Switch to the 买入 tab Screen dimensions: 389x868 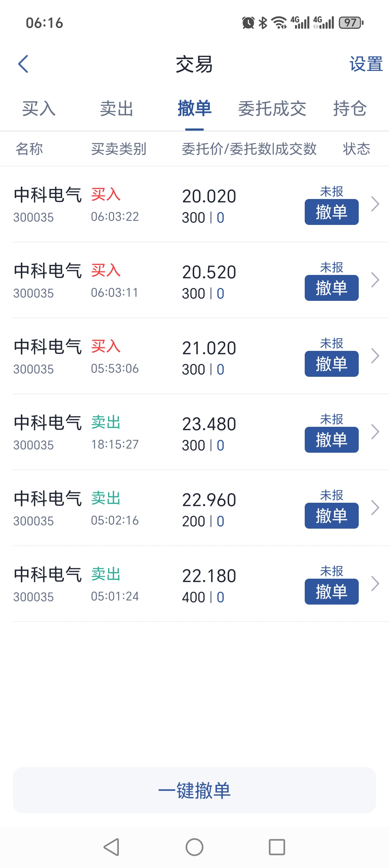pyautogui.click(x=39, y=109)
